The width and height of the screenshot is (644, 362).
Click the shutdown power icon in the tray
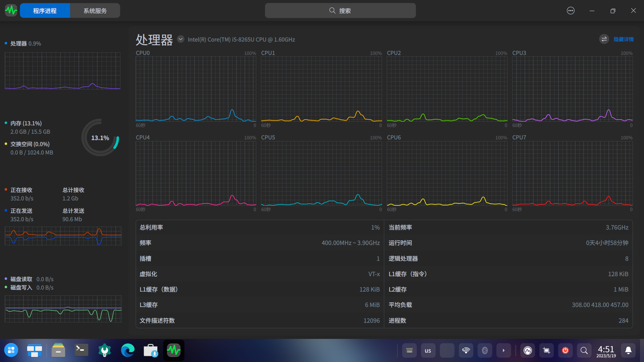click(x=565, y=351)
